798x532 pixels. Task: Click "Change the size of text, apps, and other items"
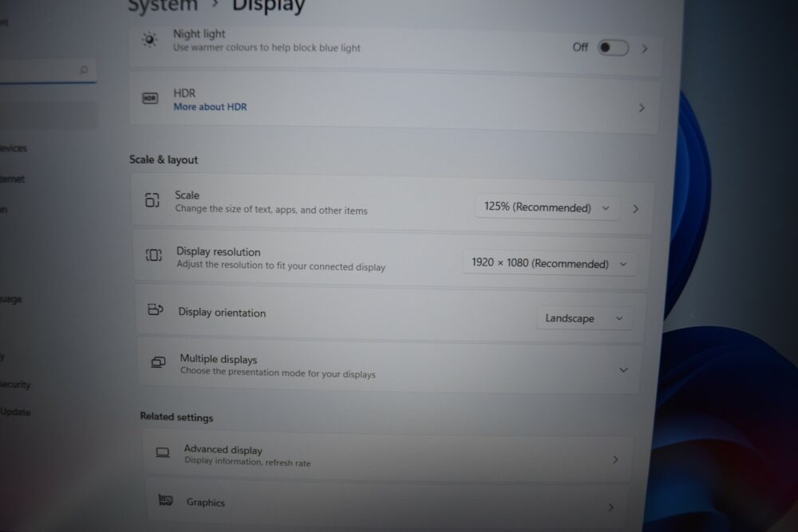tap(271, 210)
